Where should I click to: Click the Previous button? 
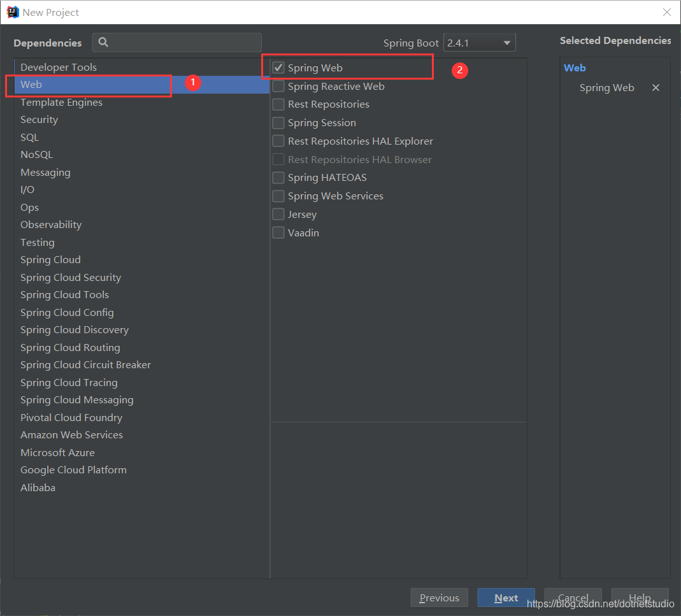[439, 598]
